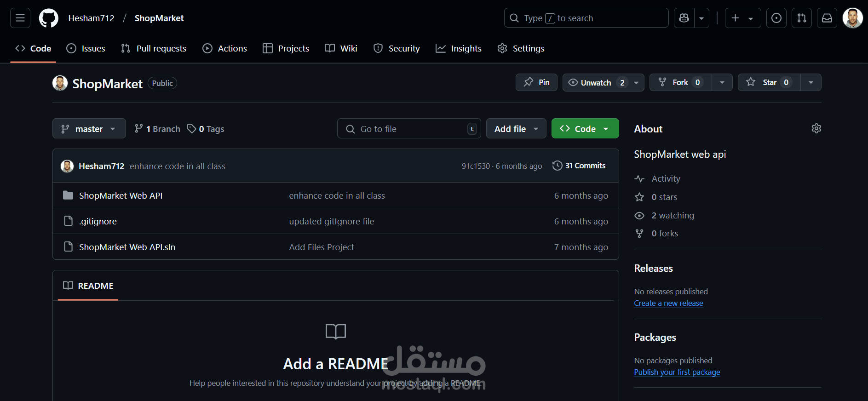Click the commit author avatar beside Hesham712

(x=67, y=166)
